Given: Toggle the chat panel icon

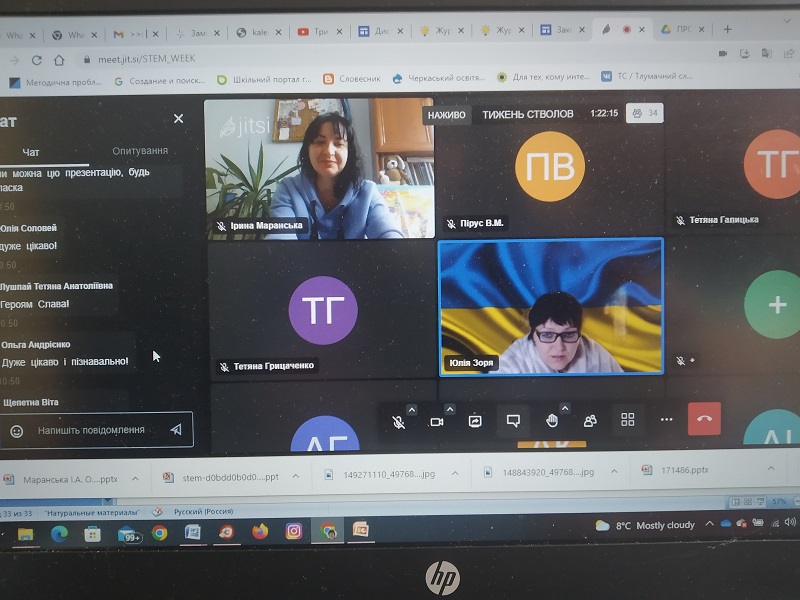Looking at the screenshot, I should coord(513,421).
